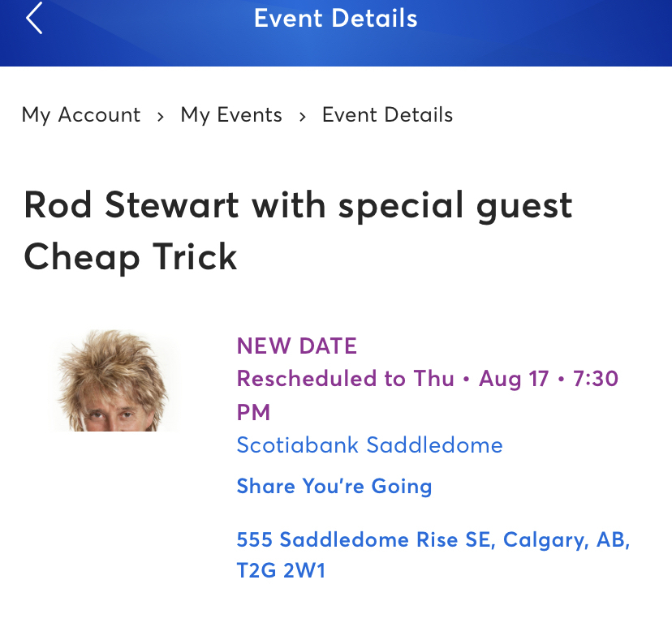Screen dimensions: 672x627
Task: Tap Share You're Going
Action: [334, 486]
